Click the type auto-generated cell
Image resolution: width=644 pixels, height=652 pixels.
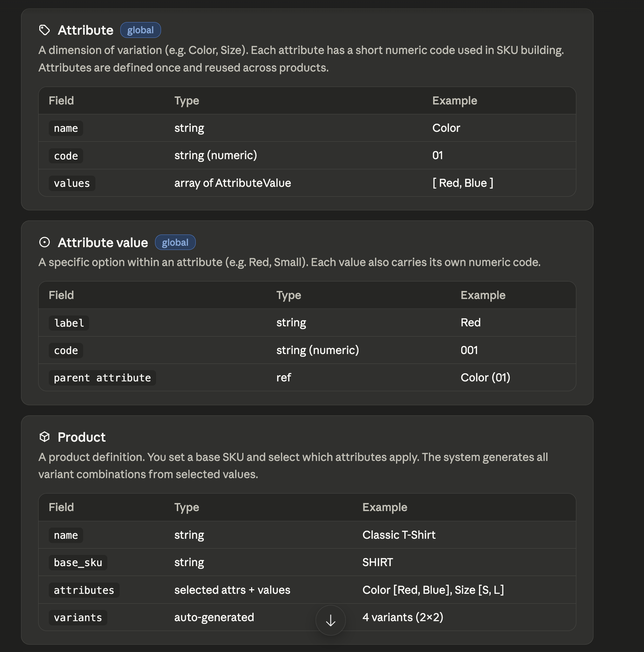point(214,617)
